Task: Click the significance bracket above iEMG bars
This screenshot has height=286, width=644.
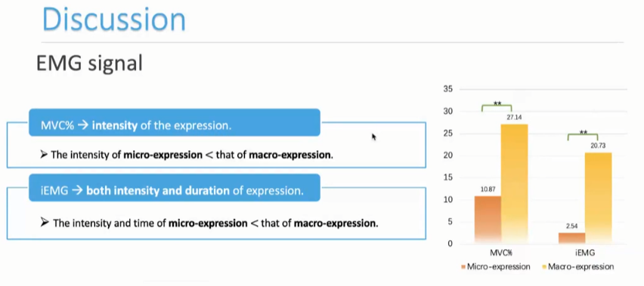Action: 583,136
